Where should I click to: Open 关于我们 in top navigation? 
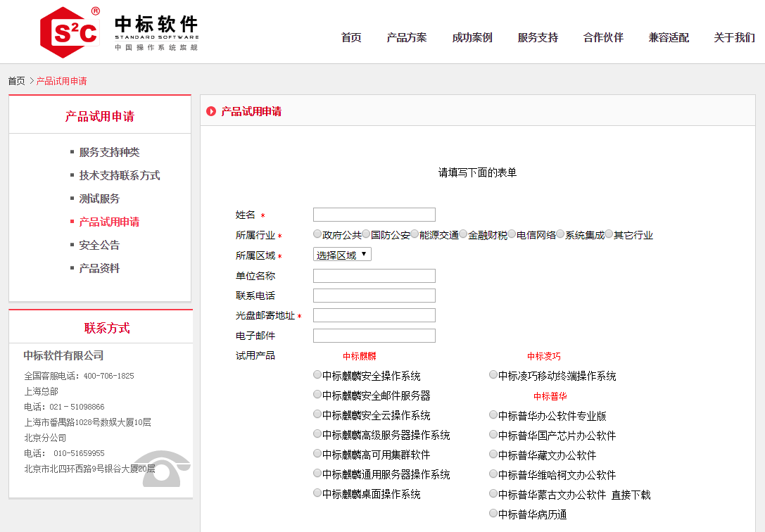pyautogui.click(x=734, y=37)
